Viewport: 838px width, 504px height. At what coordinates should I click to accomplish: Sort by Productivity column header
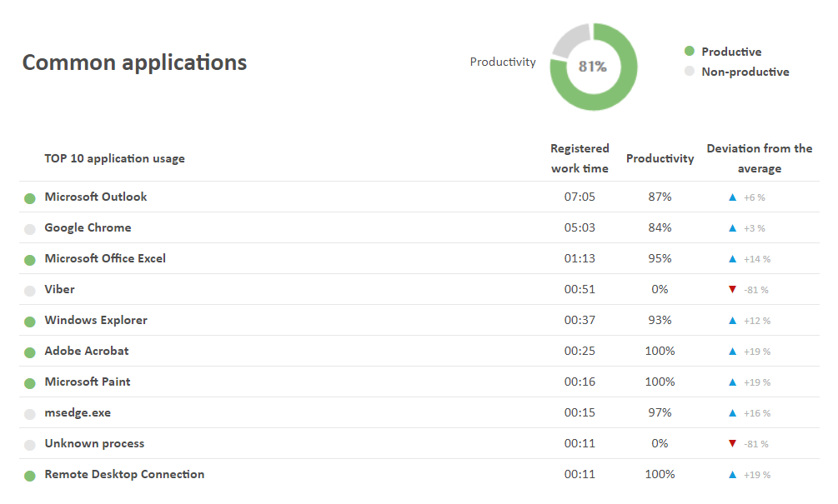pos(660,158)
